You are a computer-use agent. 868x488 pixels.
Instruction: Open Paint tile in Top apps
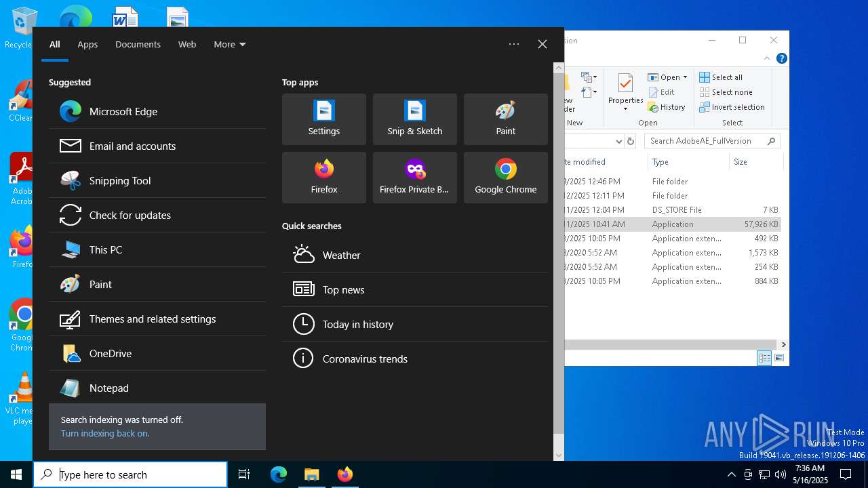click(x=506, y=119)
